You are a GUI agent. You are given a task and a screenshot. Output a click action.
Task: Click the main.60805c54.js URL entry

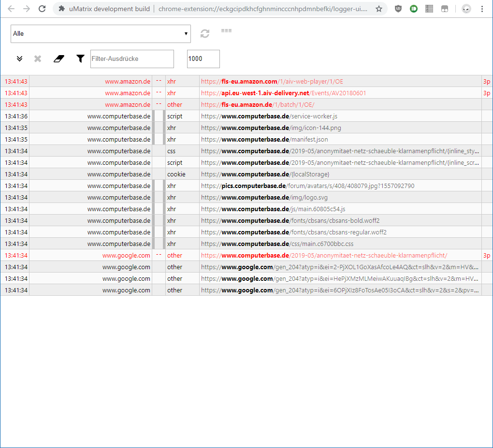(273, 209)
